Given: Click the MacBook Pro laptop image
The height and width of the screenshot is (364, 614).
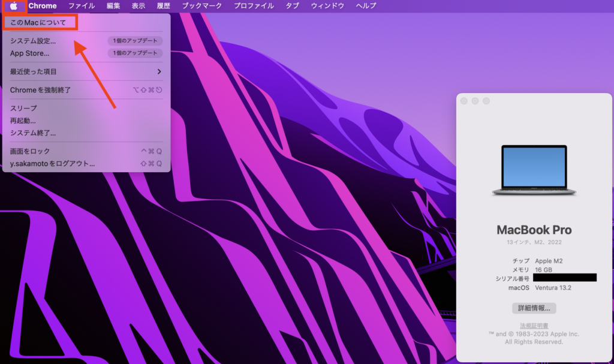Looking at the screenshot, I should tap(534, 170).
